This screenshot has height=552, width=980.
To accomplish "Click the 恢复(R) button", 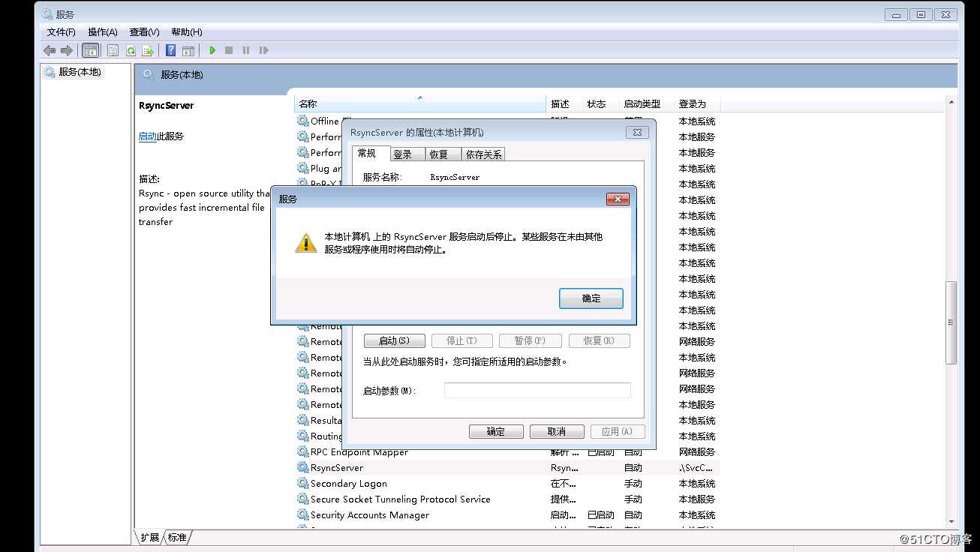I will pos(599,340).
